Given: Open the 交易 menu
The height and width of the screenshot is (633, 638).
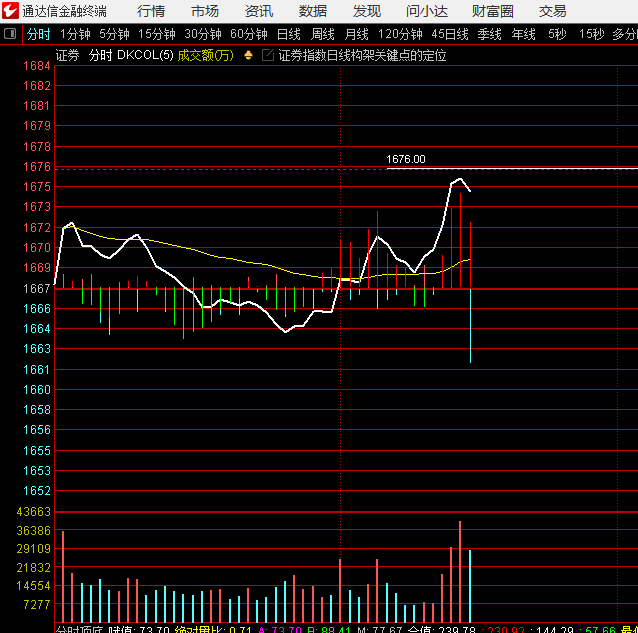Looking at the screenshot, I should [x=553, y=11].
